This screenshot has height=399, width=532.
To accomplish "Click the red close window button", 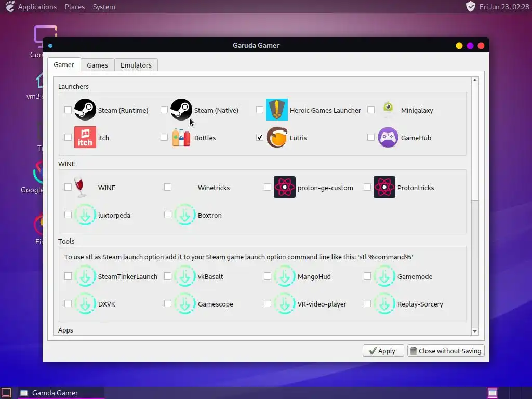I will (x=481, y=46).
